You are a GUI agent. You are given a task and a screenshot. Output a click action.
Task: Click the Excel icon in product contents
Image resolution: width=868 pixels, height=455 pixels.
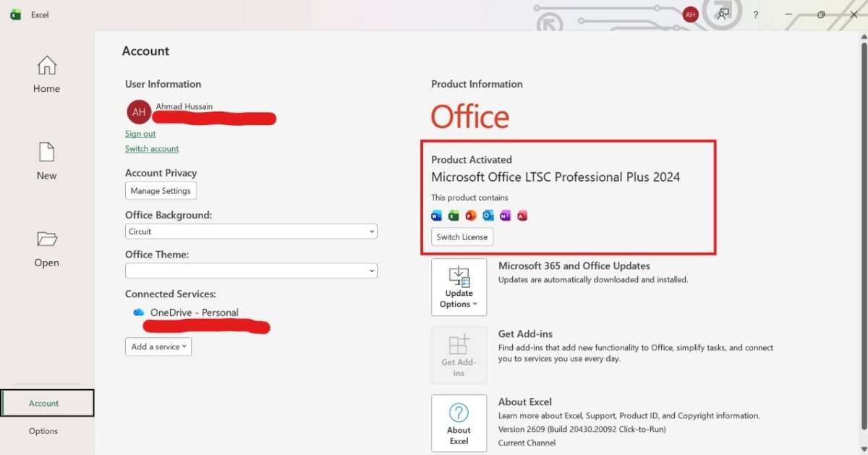pyautogui.click(x=454, y=216)
